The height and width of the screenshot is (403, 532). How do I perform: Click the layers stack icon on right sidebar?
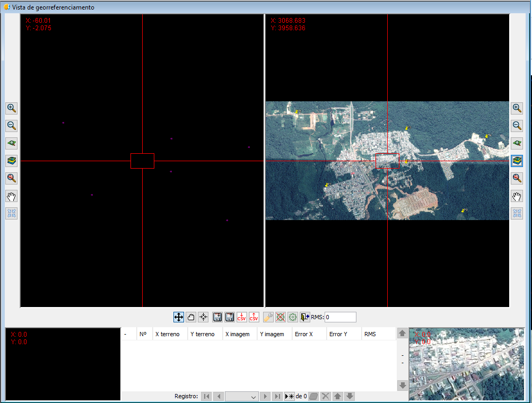pyautogui.click(x=517, y=161)
